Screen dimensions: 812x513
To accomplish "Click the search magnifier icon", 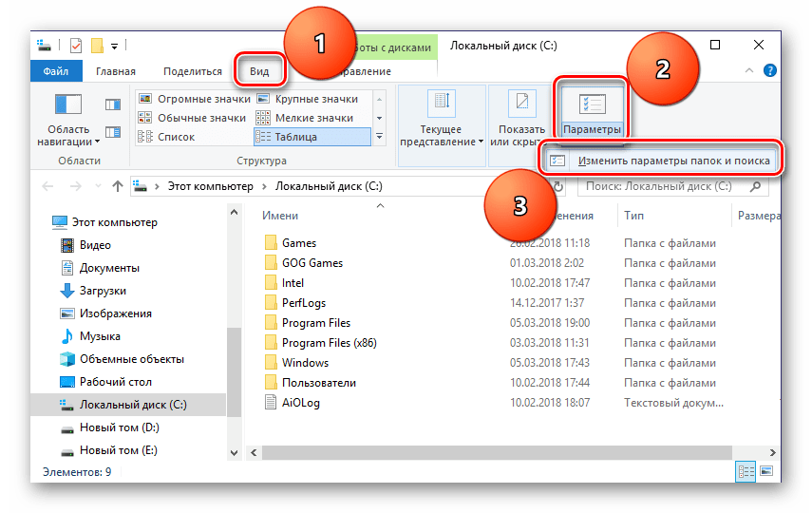I will (756, 186).
